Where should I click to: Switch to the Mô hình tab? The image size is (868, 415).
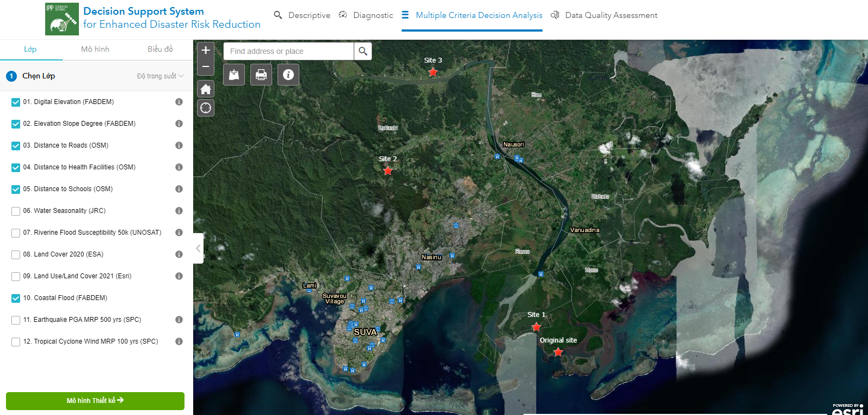click(x=95, y=49)
